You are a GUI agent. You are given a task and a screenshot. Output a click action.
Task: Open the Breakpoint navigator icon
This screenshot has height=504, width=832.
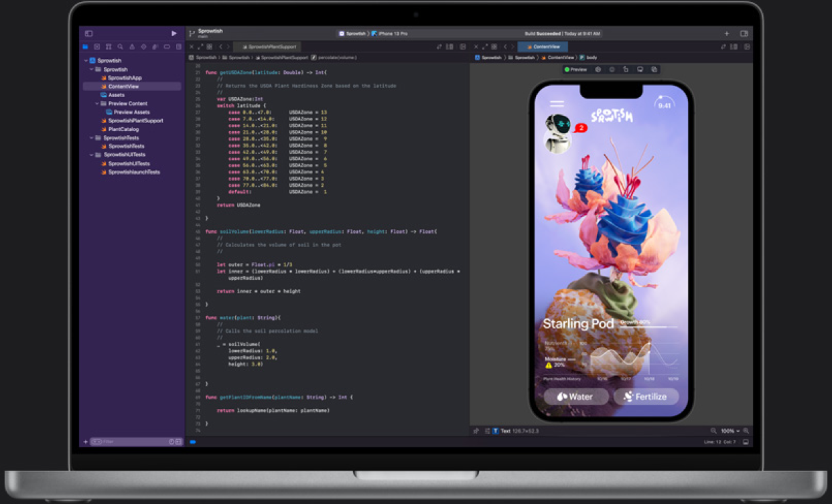167,47
